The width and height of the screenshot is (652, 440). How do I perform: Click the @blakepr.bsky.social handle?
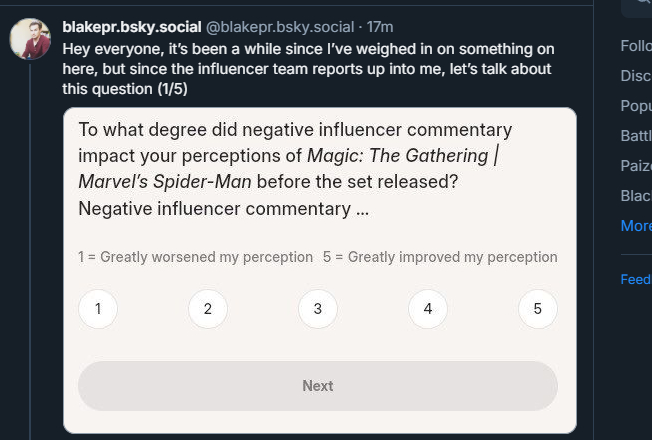tap(279, 27)
